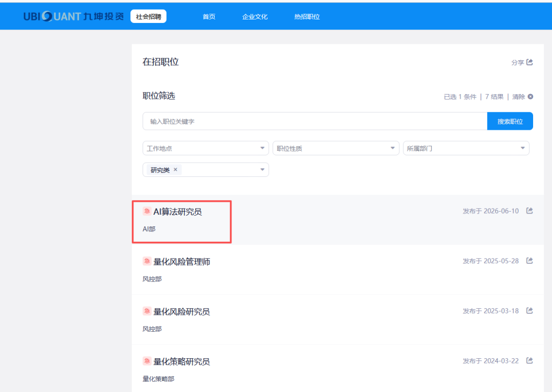Click the UBIQUANT 九坤投资 logo
Image resolution: width=552 pixels, height=392 pixels.
pyautogui.click(x=74, y=16)
